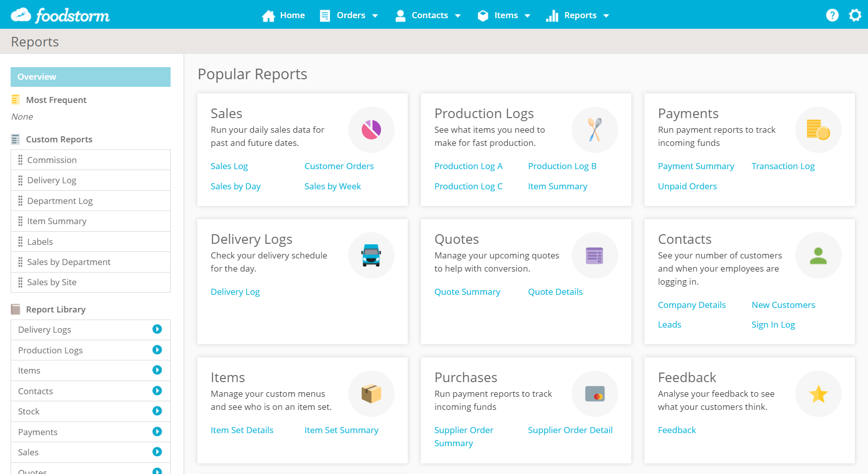The height and width of the screenshot is (474, 868).
Task: Expand Delivery Logs in Report Library
Action: click(x=157, y=329)
